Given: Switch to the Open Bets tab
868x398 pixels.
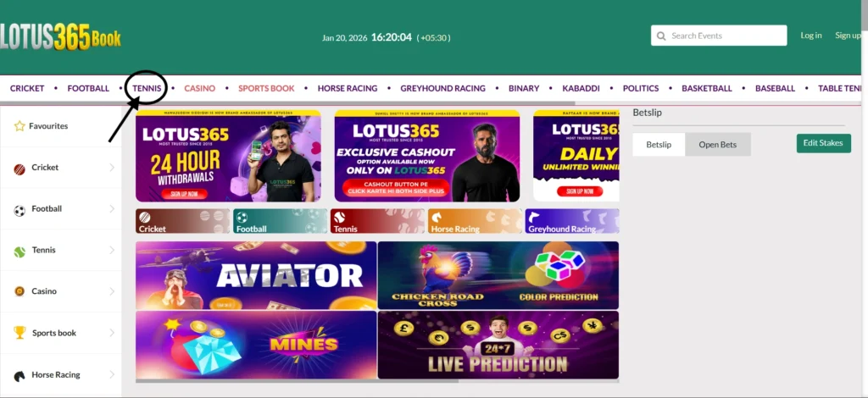Looking at the screenshot, I should click(717, 144).
